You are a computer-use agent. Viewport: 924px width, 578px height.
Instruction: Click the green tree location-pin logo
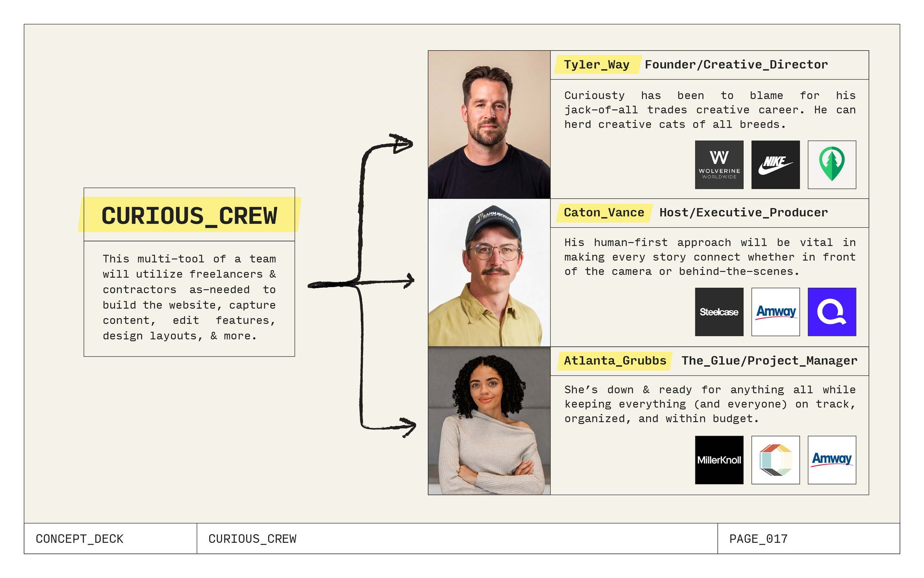point(831,165)
